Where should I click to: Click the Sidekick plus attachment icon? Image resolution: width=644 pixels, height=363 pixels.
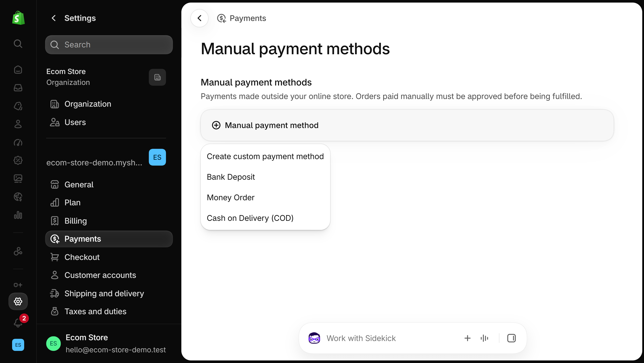[467, 338]
